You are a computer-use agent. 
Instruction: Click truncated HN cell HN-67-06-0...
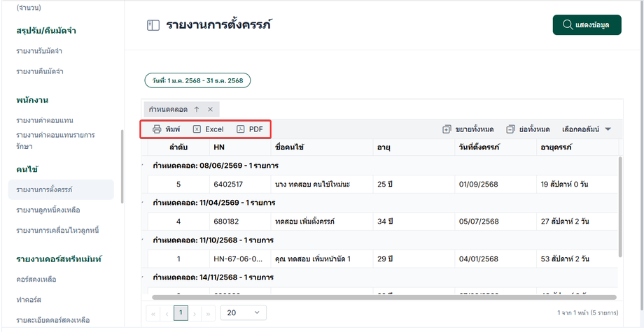click(239, 259)
